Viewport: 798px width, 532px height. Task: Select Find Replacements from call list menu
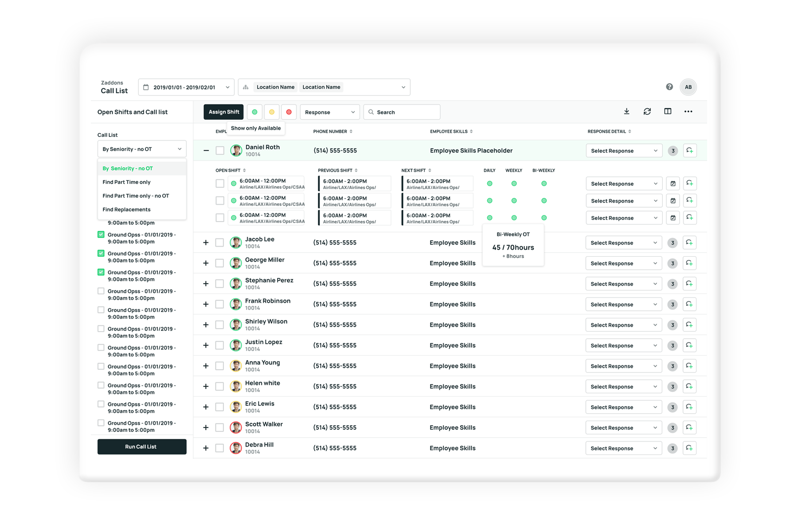(x=126, y=210)
